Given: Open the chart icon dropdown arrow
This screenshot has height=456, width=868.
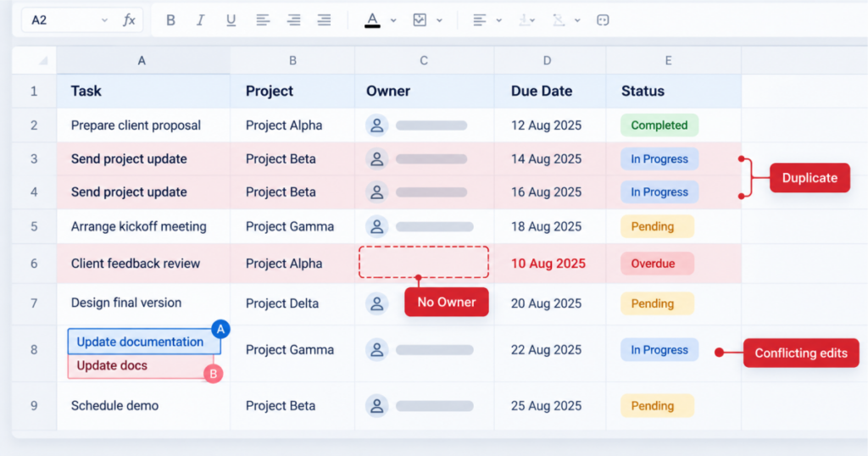Looking at the screenshot, I should (439, 20).
